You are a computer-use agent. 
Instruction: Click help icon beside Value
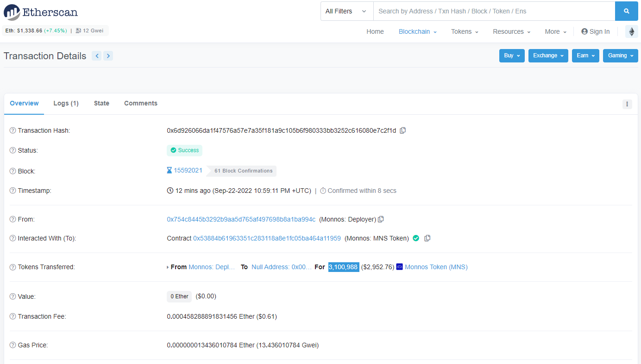[13, 296]
